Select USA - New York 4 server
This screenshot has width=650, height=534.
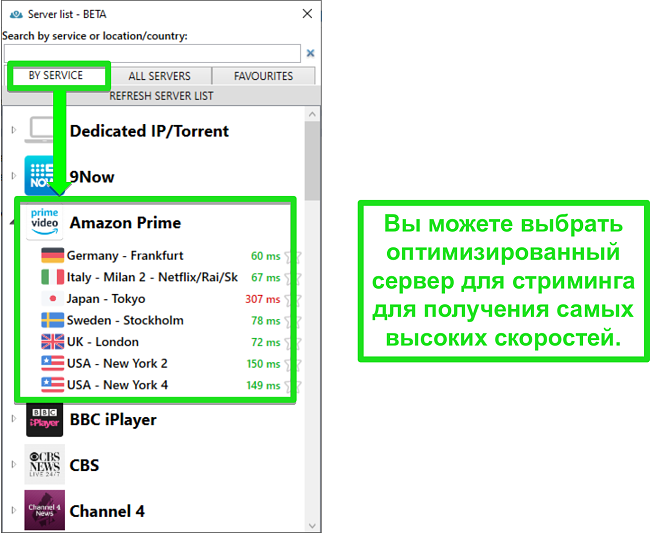(x=117, y=385)
